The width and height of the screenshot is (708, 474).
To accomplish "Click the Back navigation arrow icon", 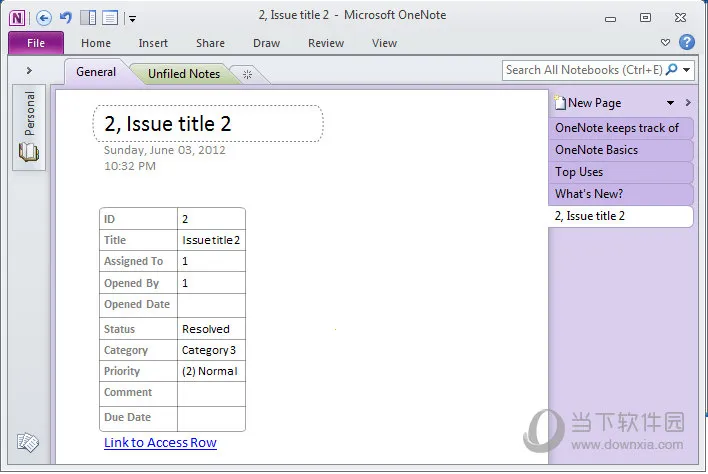I will [x=43, y=17].
